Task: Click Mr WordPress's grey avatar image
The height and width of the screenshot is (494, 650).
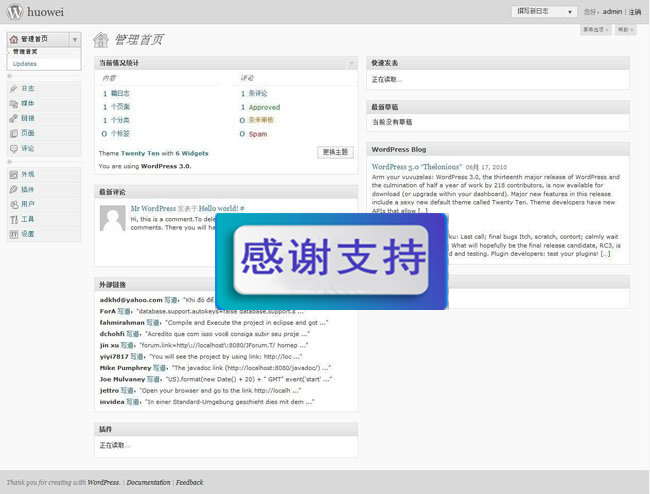Action: 113,218
